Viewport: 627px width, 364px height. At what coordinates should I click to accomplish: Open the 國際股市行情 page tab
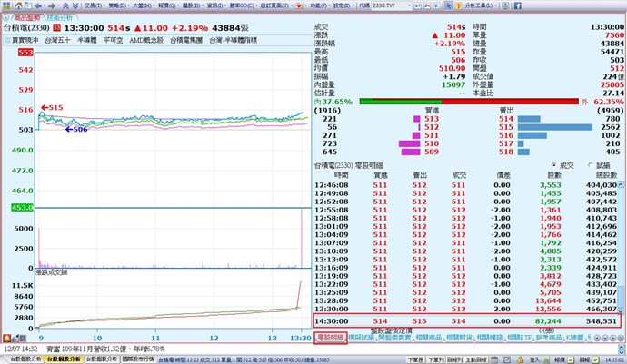[x=138, y=359]
